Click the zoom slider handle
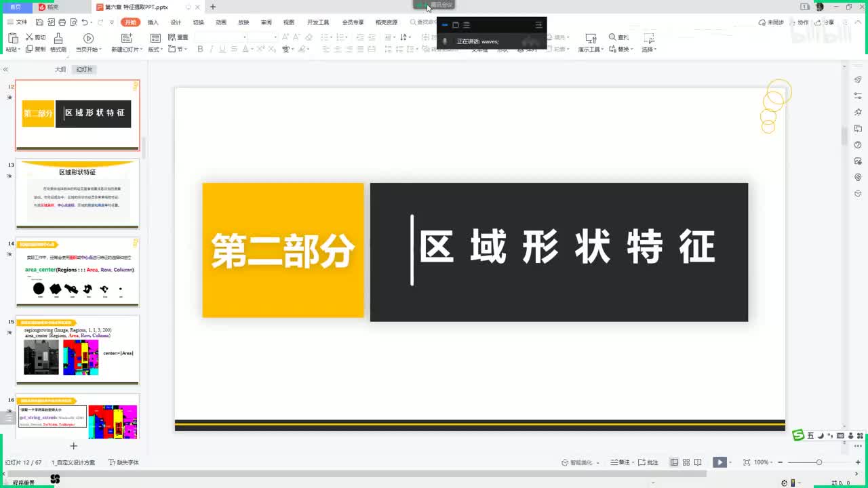The height and width of the screenshot is (488, 868). (819, 462)
